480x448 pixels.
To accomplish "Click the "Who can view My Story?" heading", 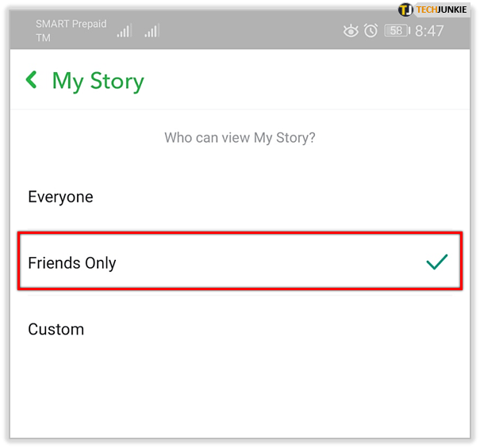I will [240, 138].
